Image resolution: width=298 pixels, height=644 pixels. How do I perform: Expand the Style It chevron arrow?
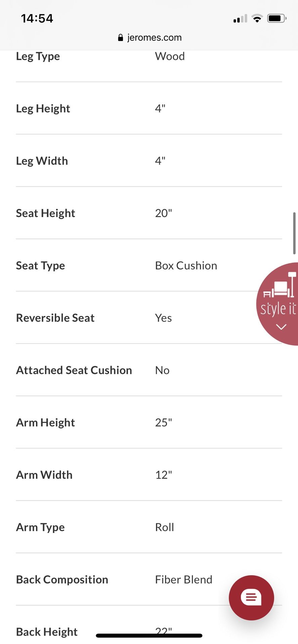(x=281, y=327)
